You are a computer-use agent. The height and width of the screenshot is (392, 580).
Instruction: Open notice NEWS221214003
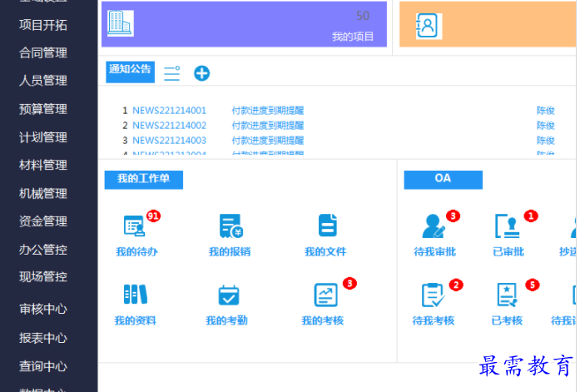point(170,140)
